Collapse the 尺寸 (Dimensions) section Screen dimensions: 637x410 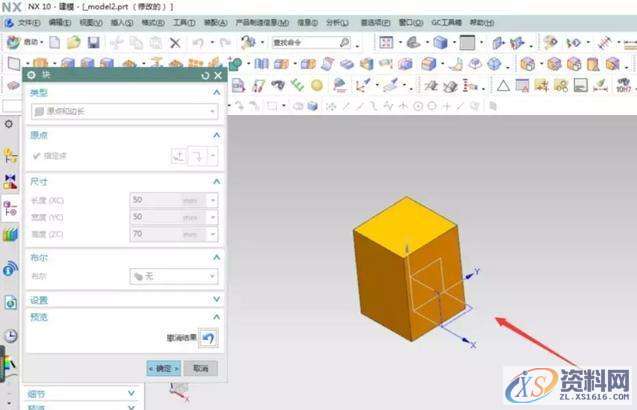217,181
